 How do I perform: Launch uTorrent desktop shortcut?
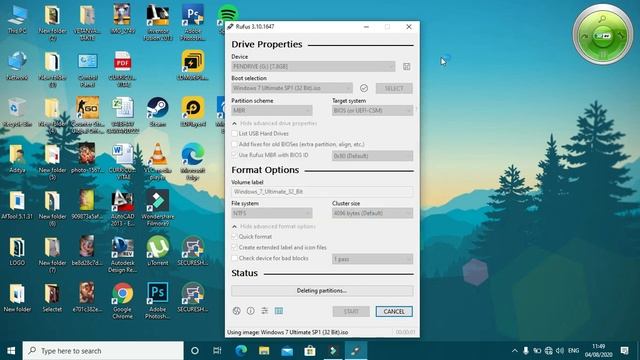[158, 251]
